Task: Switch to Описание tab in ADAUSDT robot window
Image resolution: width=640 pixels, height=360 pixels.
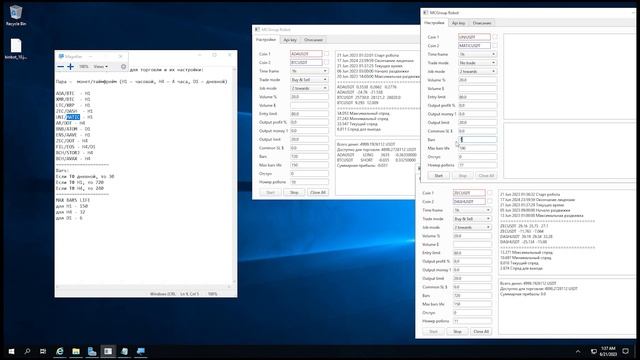Action: pos(313,40)
